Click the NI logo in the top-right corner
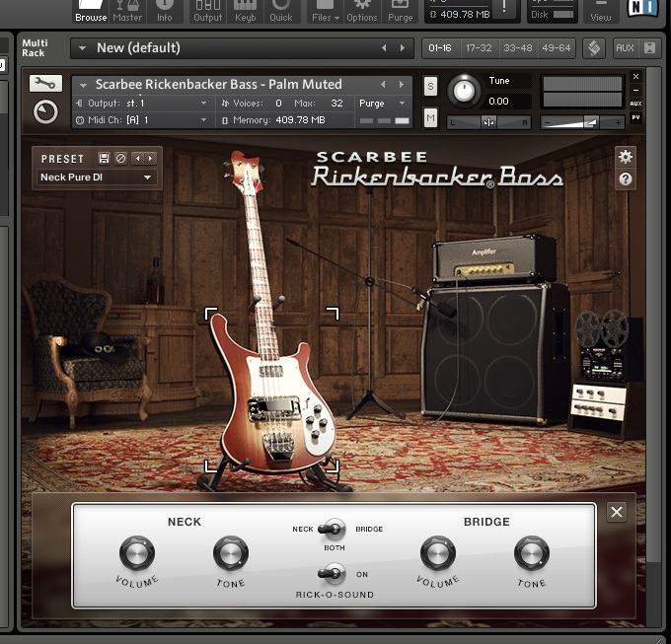The image size is (671, 644). tap(642, 9)
